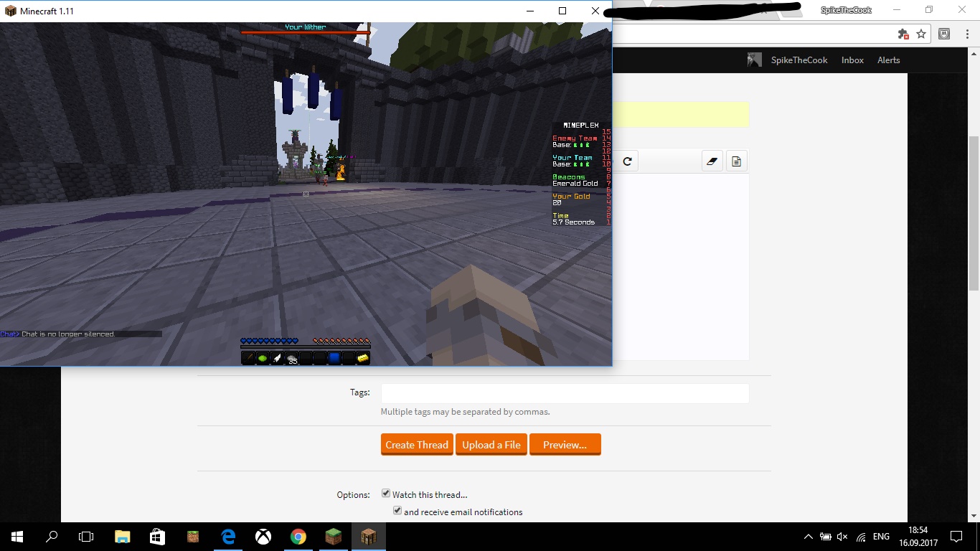Open the Action Center notifications icon

[956, 537]
